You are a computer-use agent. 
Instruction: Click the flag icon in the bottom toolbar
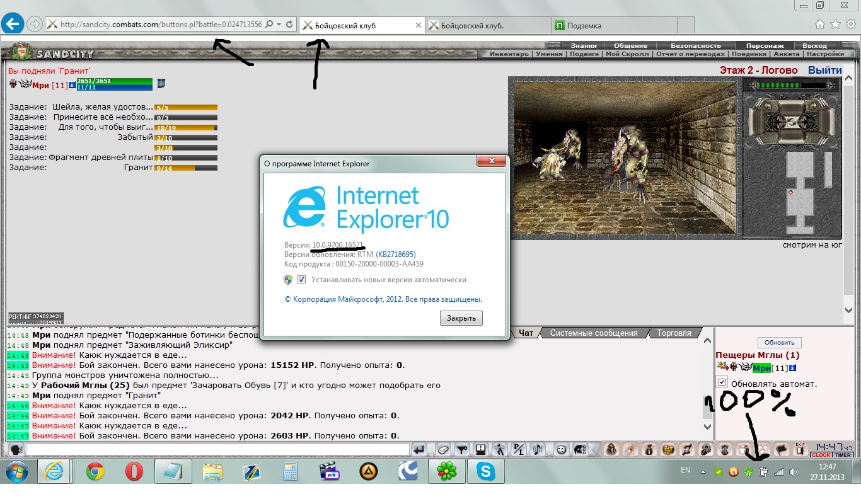(781, 450)
